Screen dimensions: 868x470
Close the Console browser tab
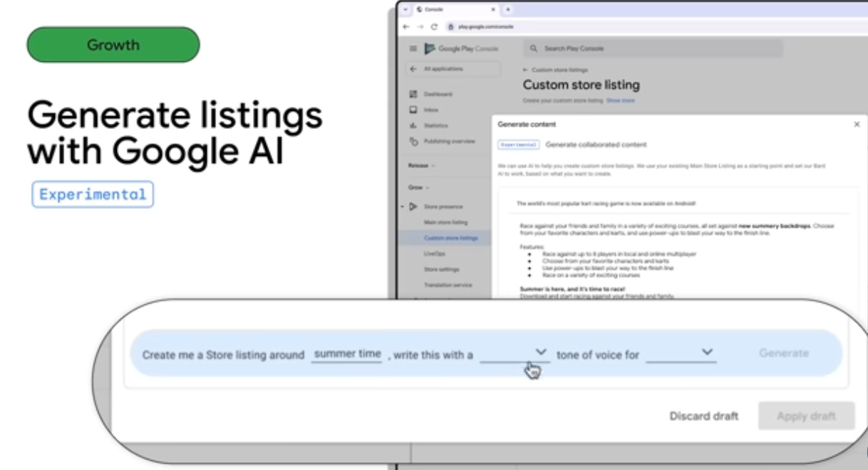pos(493,9)
